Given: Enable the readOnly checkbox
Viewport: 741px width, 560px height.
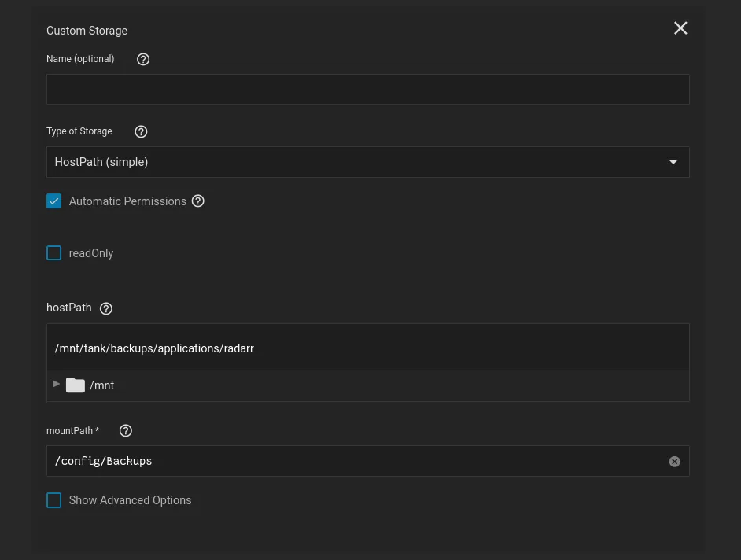Looking at the screenshot, I should [x=53, y=252].
